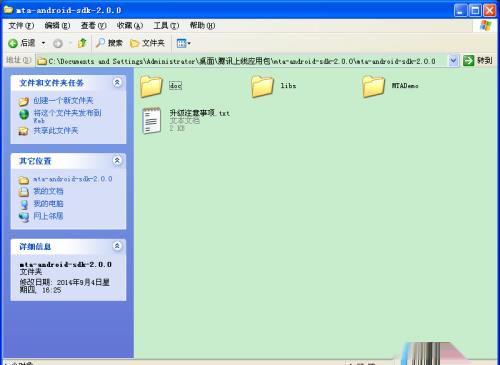Click the MTADemo folder name label

[x=405, y=86]
